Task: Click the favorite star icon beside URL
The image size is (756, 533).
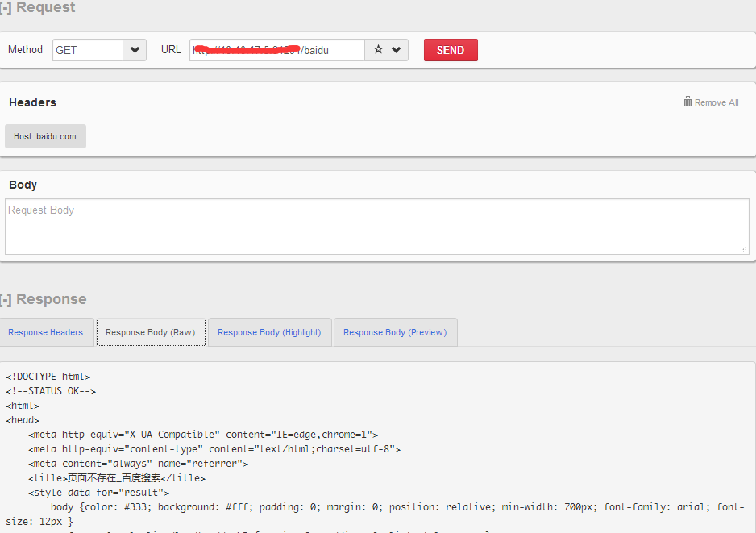Action: point(379,50)
